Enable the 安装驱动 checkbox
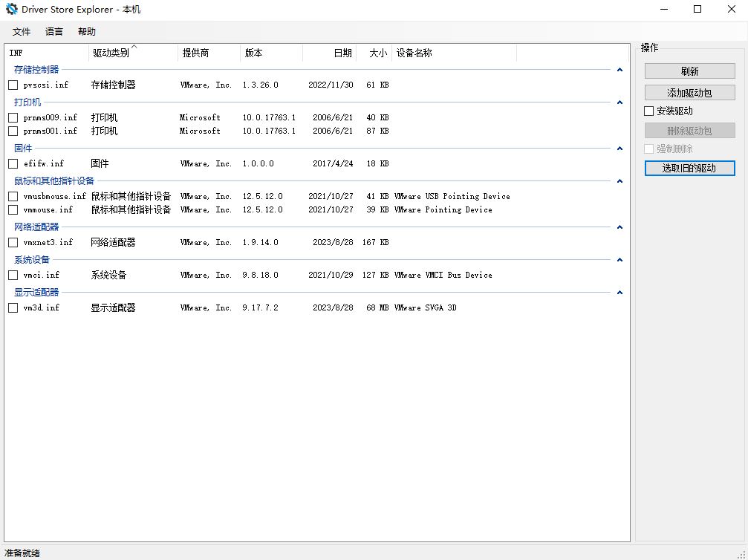748x560 pixels. (649, 111)
